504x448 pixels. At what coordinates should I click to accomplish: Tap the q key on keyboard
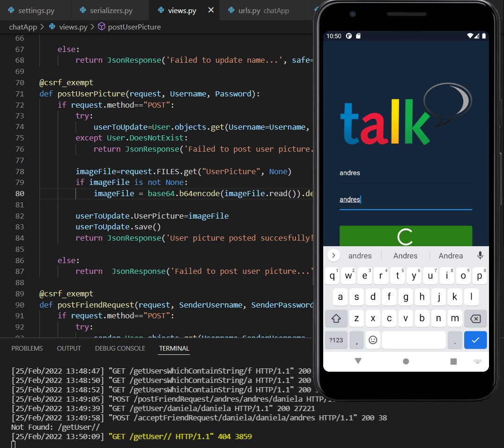[x=332, y=276]
